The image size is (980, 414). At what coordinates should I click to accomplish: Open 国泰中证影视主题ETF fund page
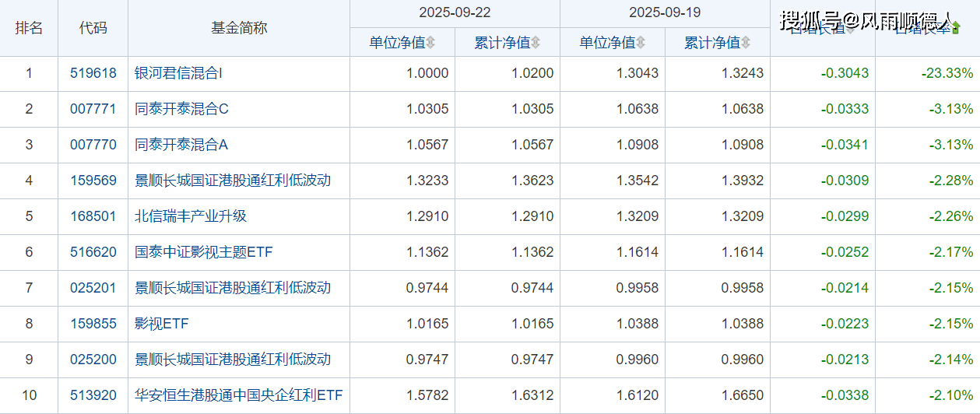(204, 252)
